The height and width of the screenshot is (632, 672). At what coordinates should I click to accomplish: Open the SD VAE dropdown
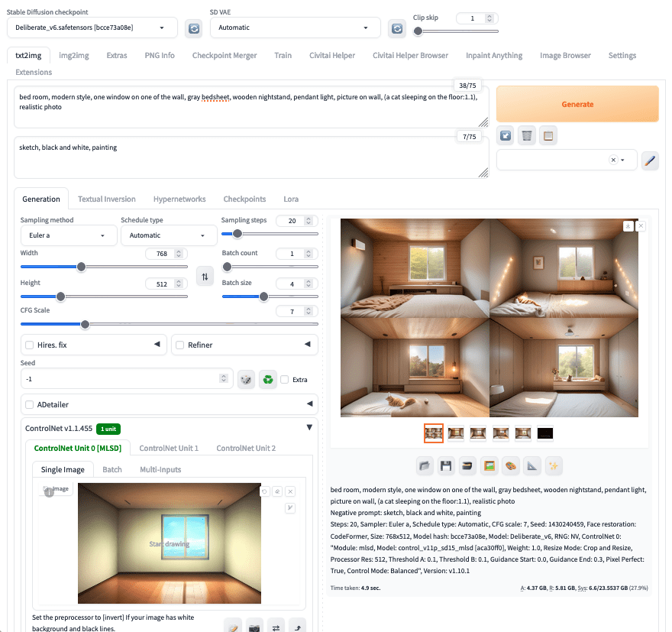click(x=296, y=28)
